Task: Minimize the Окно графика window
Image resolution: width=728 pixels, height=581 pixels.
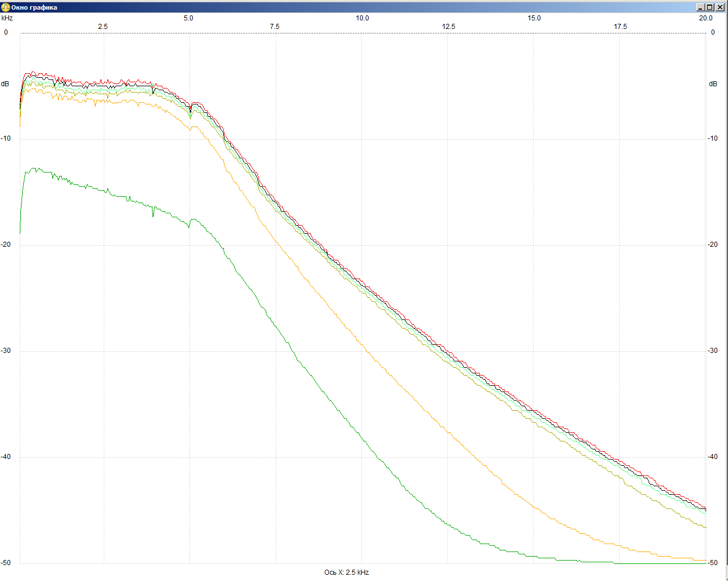Action: coord(700,7)
